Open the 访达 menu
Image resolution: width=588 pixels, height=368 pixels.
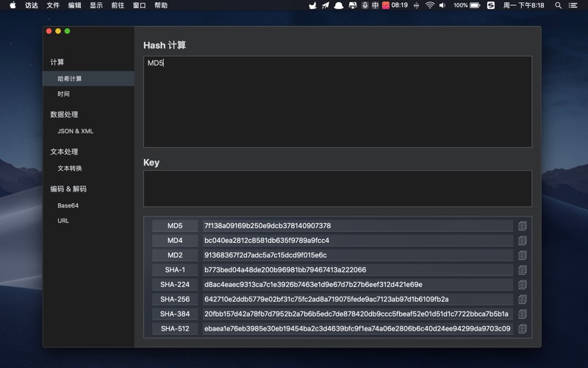[x=32, y=5]
